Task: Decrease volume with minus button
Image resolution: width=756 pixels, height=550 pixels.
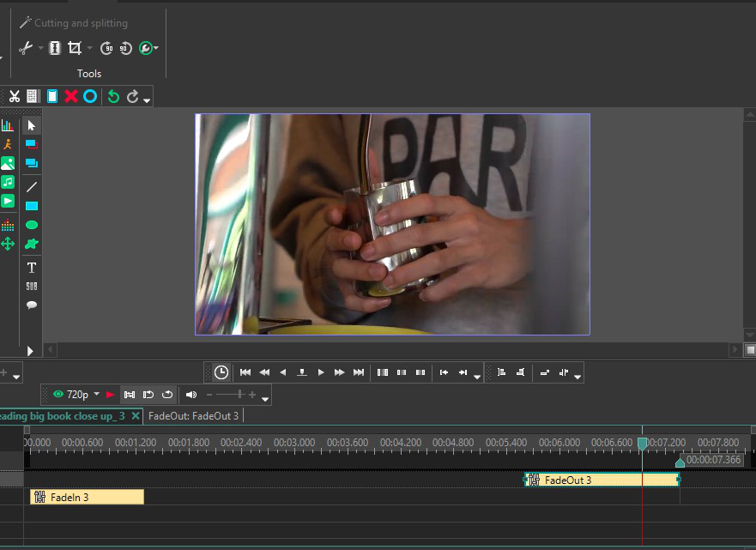Action: point(209,395)
